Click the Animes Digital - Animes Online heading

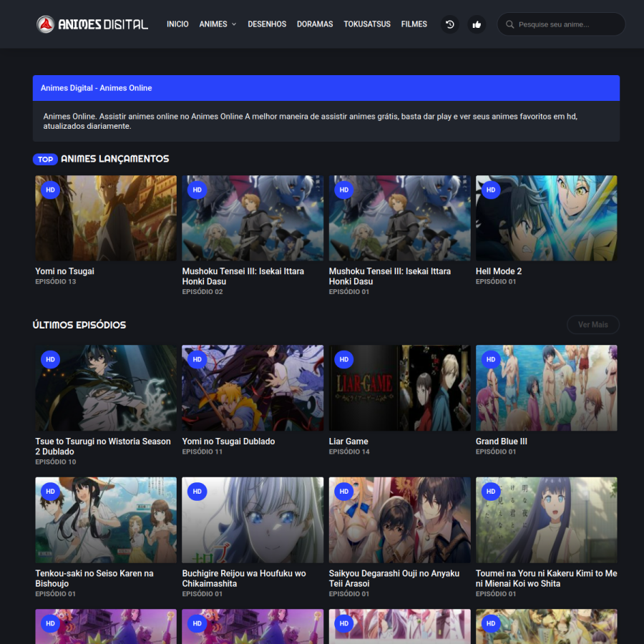(96, 88)
